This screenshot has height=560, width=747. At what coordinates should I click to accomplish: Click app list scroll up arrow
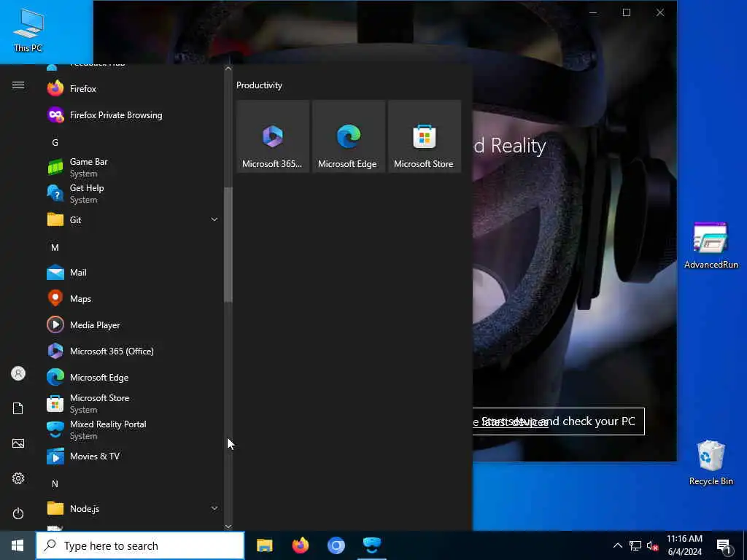[228, 69]
